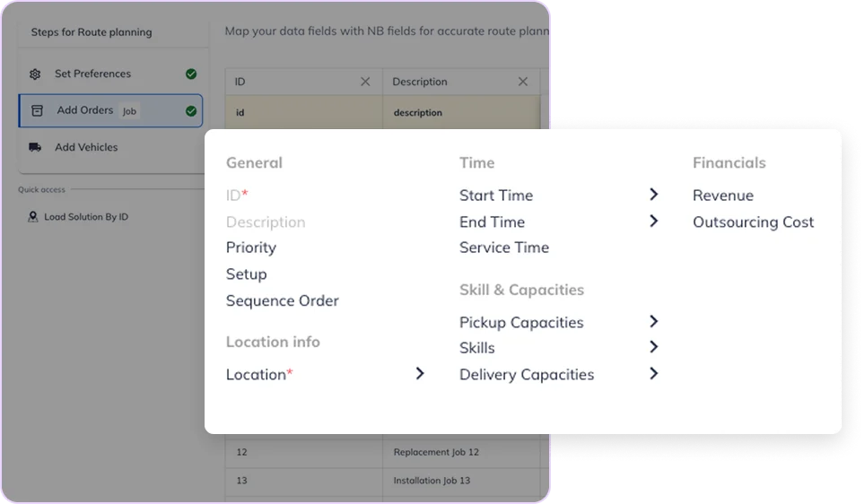Expand the Skills submenu chevron
Viewport: 865px width, 504px height.
click(653, 347)
